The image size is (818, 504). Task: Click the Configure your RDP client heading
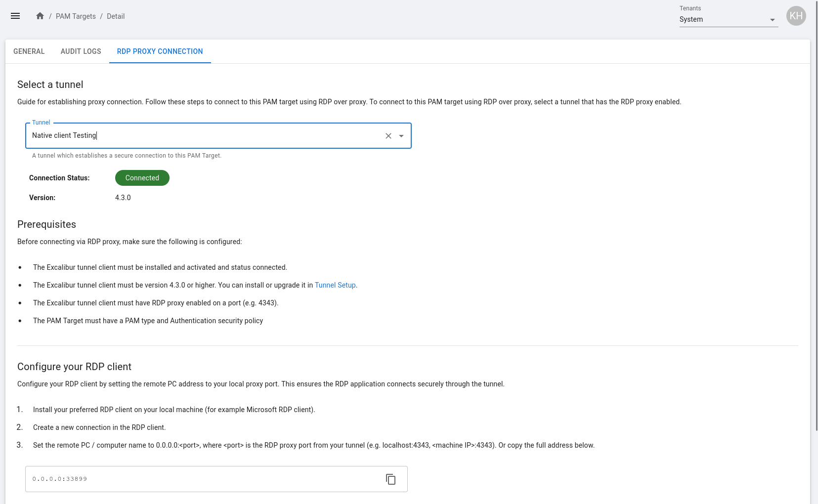pos(74,367)
